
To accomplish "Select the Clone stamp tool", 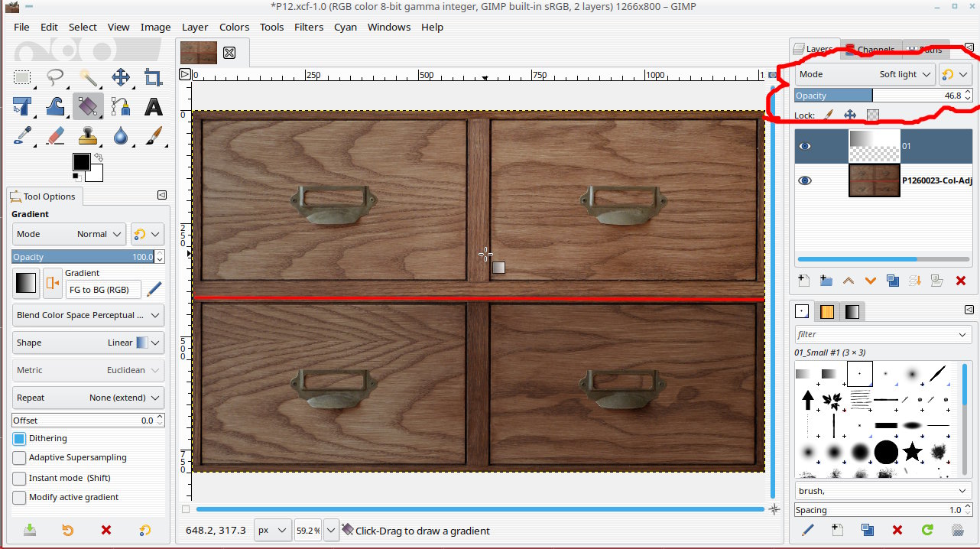I will point(89,135).
